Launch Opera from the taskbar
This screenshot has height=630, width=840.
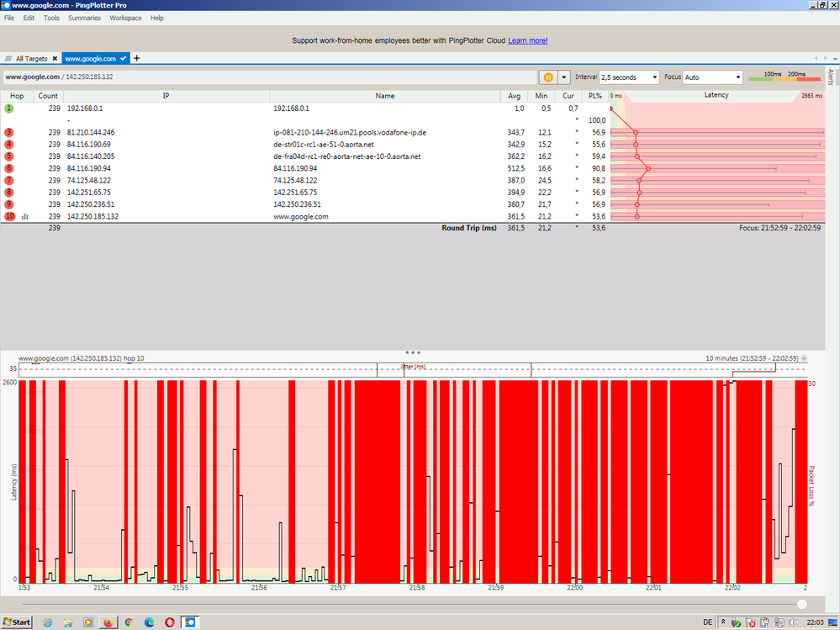[168, 622]
